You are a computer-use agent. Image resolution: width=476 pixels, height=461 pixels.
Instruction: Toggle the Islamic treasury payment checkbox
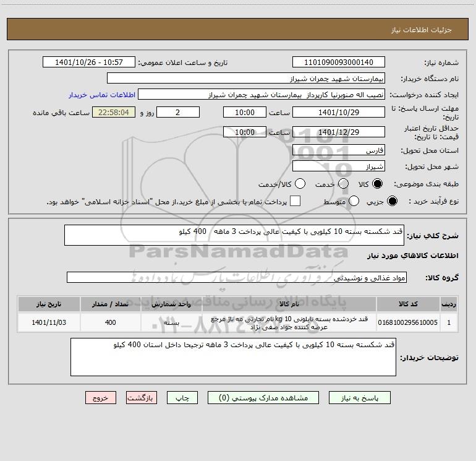[295, 201]
